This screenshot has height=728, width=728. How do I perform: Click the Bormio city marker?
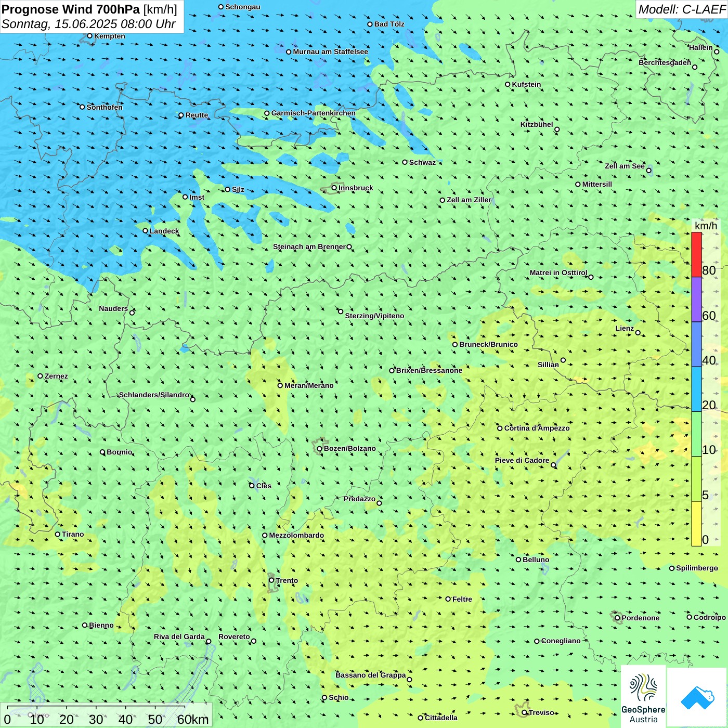[102, 452]
